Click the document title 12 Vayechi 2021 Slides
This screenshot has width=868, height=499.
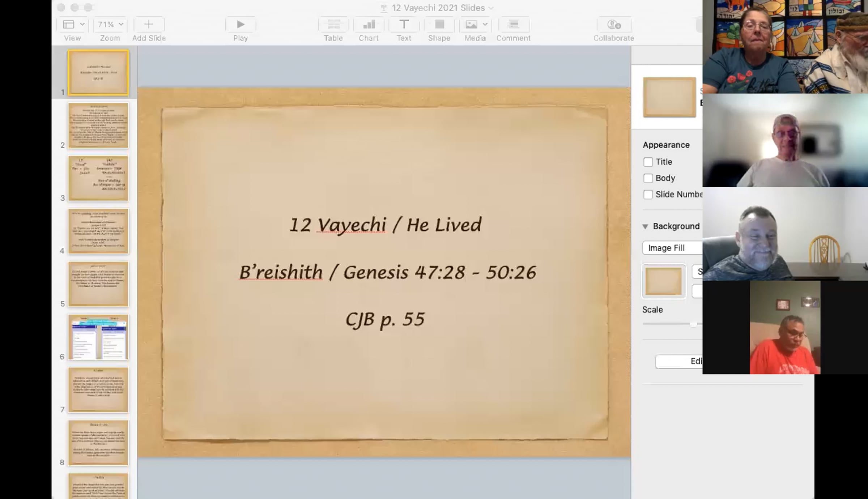(x=438, y=8)
